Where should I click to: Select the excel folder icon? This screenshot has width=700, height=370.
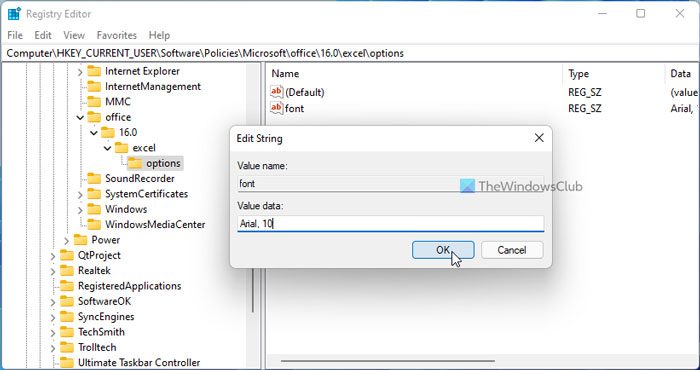[121, 148]
